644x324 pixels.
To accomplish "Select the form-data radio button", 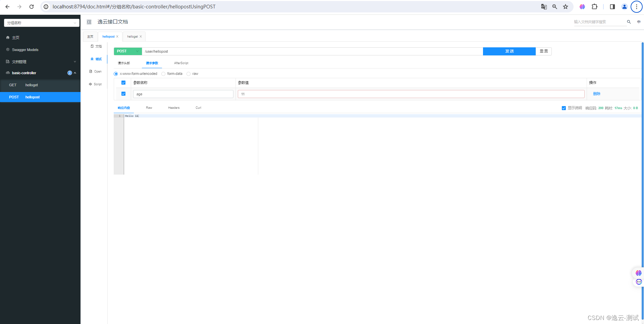I will coord(163,74).
